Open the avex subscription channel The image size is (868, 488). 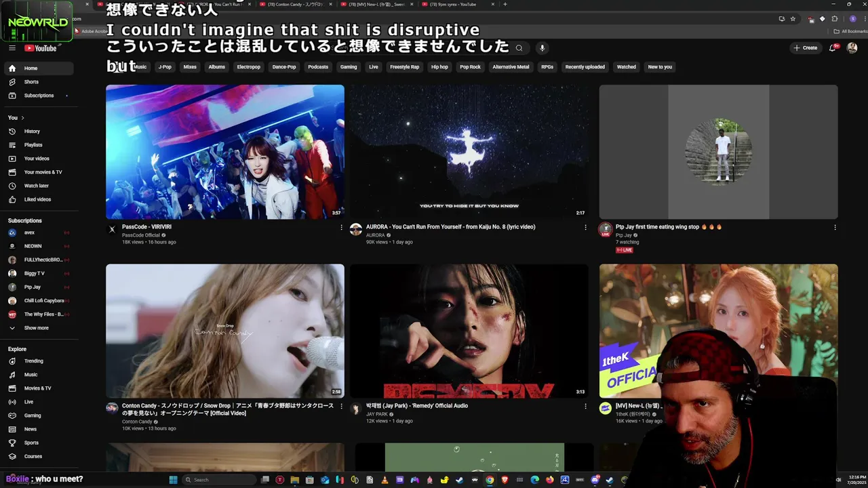pyautogui.click(x=39, y=232)
